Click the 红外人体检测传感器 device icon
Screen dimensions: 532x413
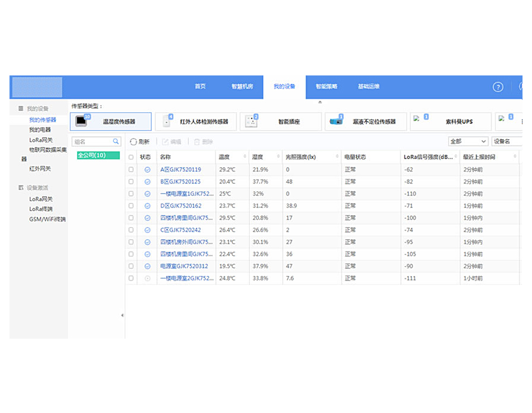[167, 121]
